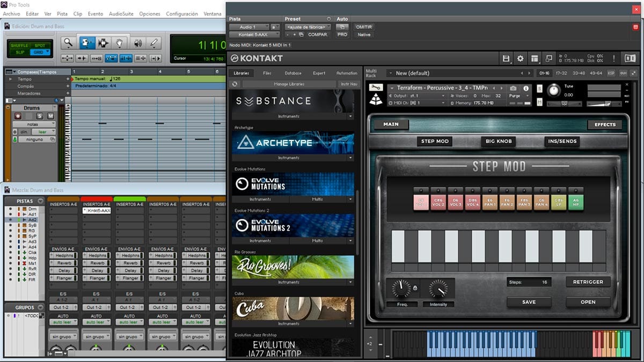
Task: Click the lock icon beside the Freq. knob
Action: coord(415,289)
